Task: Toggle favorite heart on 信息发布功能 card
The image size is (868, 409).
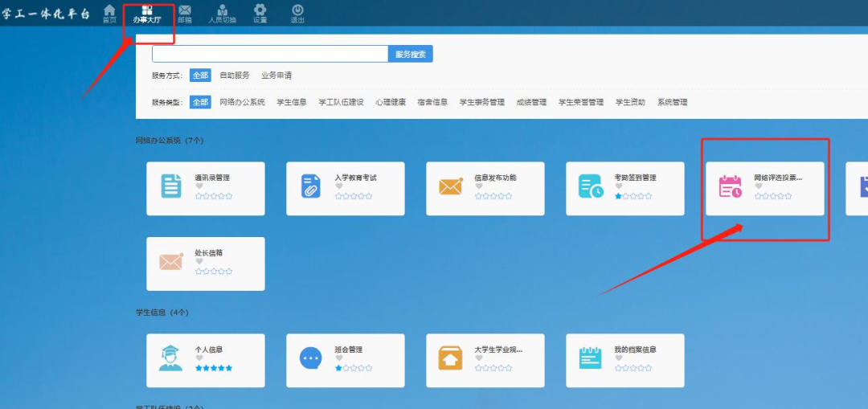Action: coord(479,186)
